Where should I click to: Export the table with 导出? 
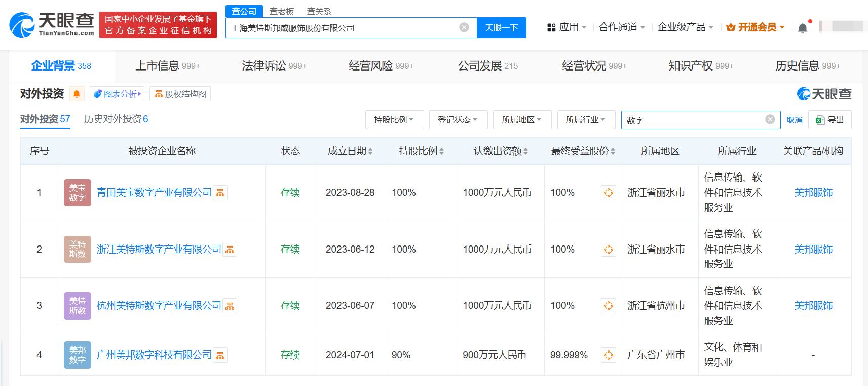coord(830,120)
